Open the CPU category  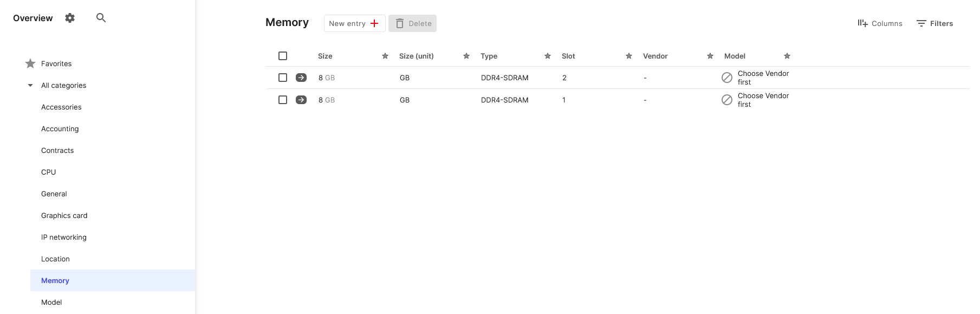[48, 172]
